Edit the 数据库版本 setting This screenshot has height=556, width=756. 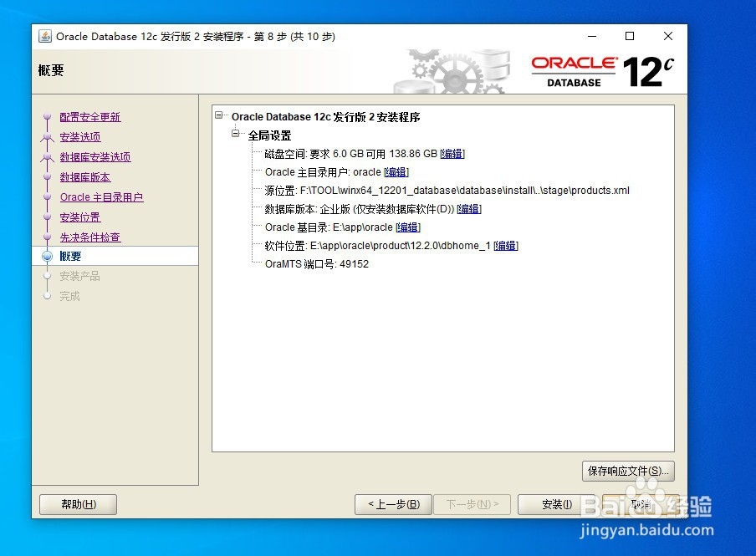tap(469, 208)
